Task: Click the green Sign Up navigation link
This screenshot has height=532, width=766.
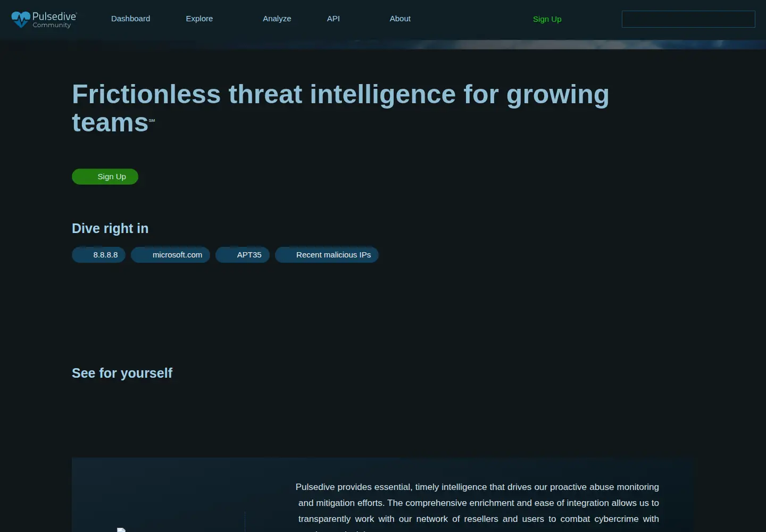Action: pyautogui.click(x=547, y=19)
